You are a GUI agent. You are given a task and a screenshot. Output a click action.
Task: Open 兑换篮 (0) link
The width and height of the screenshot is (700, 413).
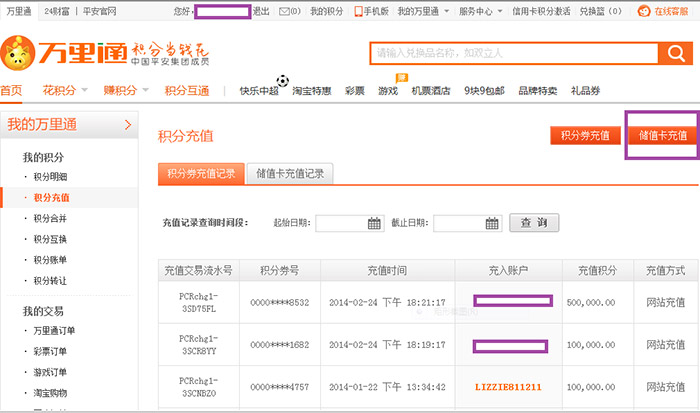point(600,12)
